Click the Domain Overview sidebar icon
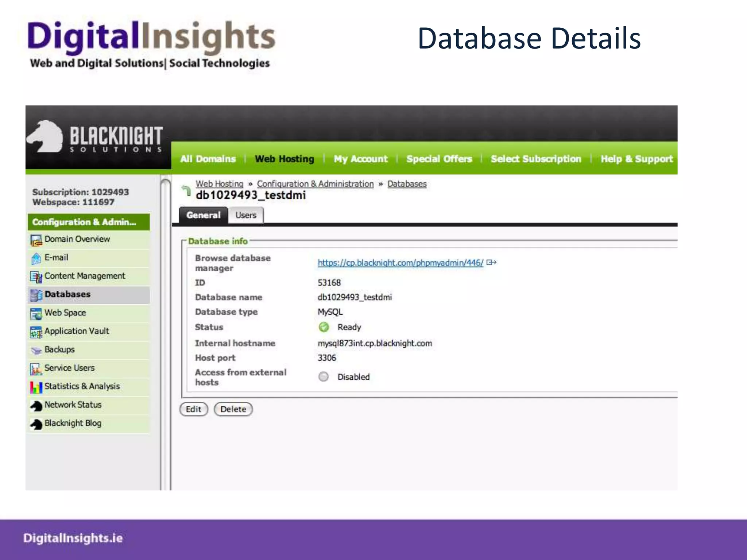 point(36,240)
